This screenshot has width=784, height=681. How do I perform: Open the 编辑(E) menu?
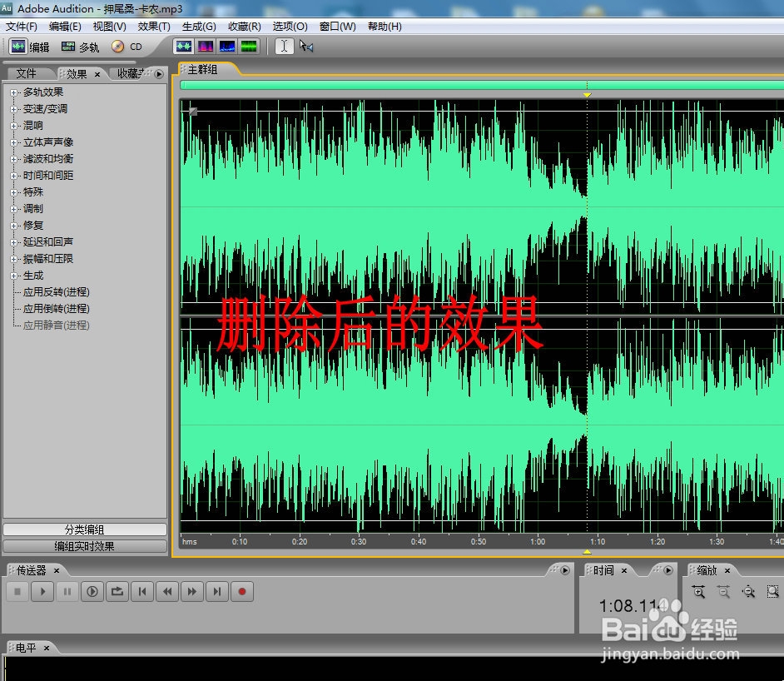65,27
